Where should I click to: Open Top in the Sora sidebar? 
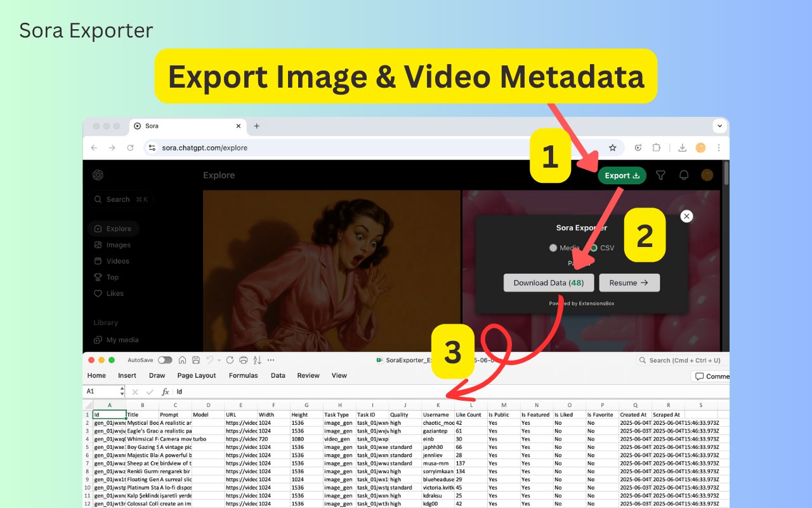107,277
